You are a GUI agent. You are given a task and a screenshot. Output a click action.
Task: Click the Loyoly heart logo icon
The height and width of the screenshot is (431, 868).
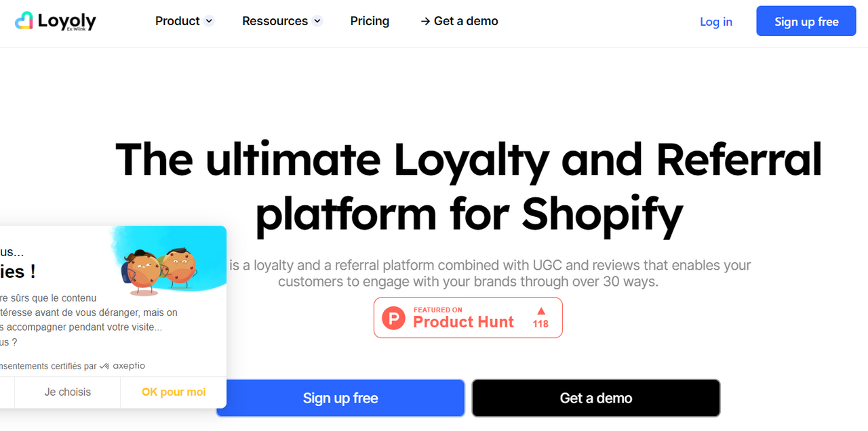coord(24,21)
